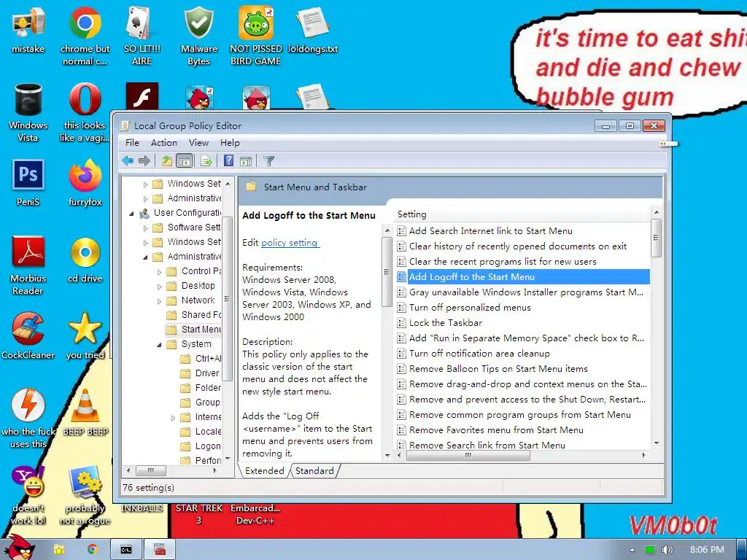
Task: Open the 'mistake' desktop icon
Action: pos(28,29)
